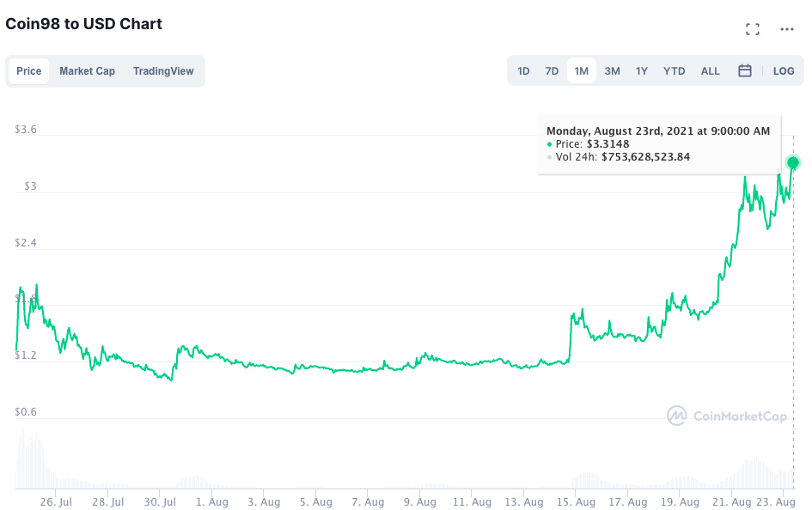This screenshot has height=510, width=812.
Task: Click the $3.6 price axis label
Action: [x=25, y=131]
